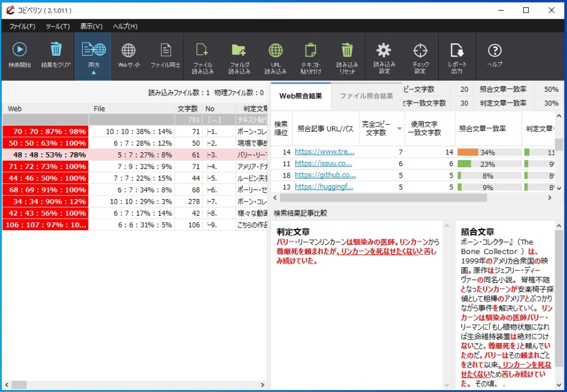Click horizontal scrollbar thumb of left file list
Image resolution: width=567 pixels, height=392 pixels.
(x=19, y=385)
